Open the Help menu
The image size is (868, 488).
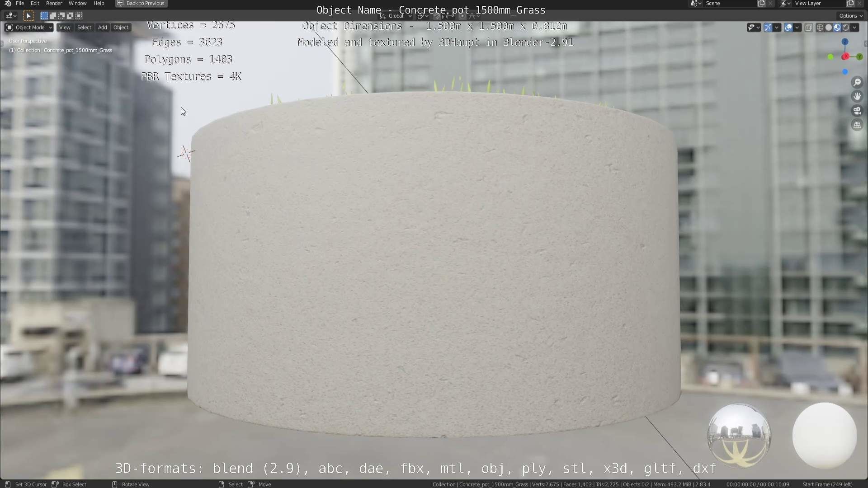click(99, 3)
